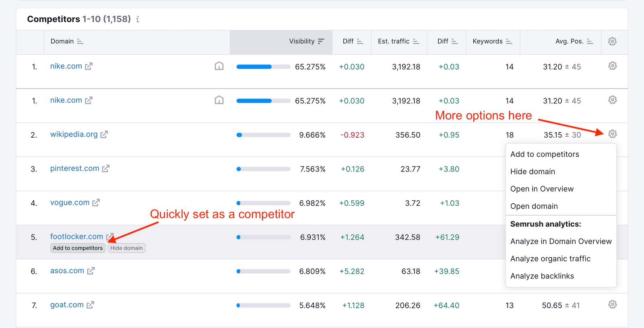The width and height of the screenshot is (644, 328).
Task: Click external link icon beside goat.com
Action: (91, 305)
